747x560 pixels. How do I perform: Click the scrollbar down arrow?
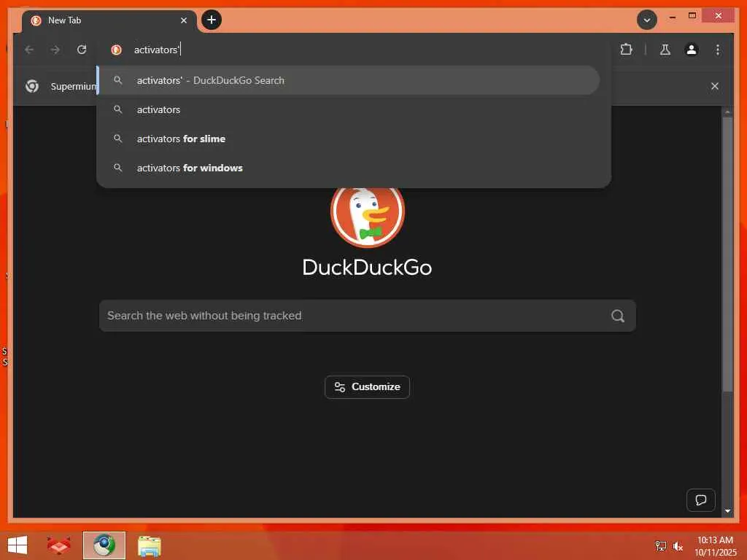pyautogui.click(x=727, y=511)
